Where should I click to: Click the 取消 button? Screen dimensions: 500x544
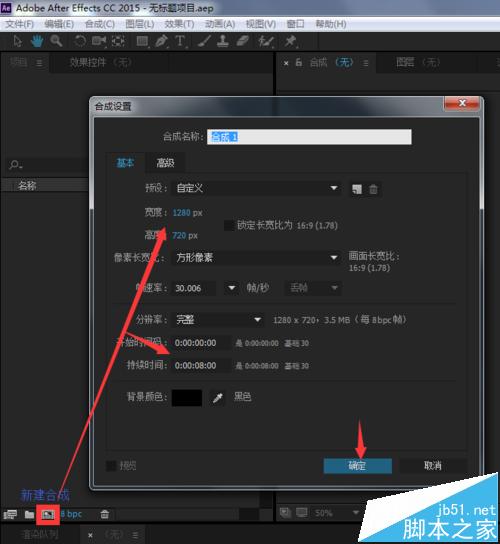click(x=432, y=466)
